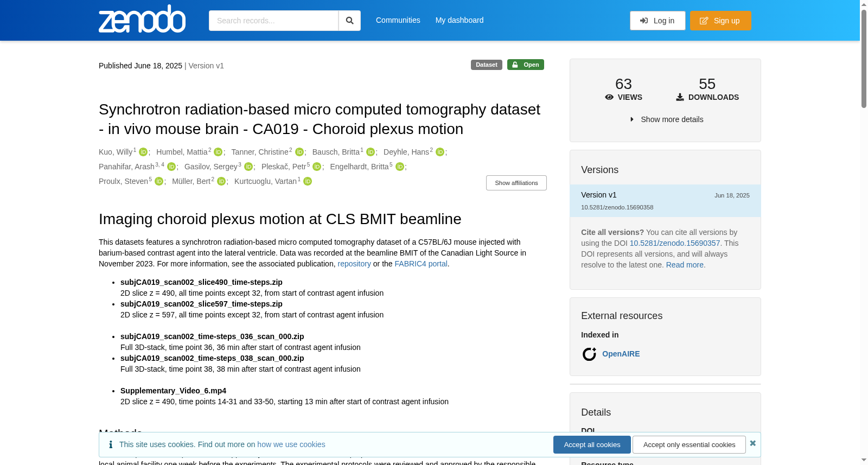Image resolution: width=868 pixels, height=465 pixels.
Task: Open Christine Tanner's ORCID icon
Action: (299, 152)
